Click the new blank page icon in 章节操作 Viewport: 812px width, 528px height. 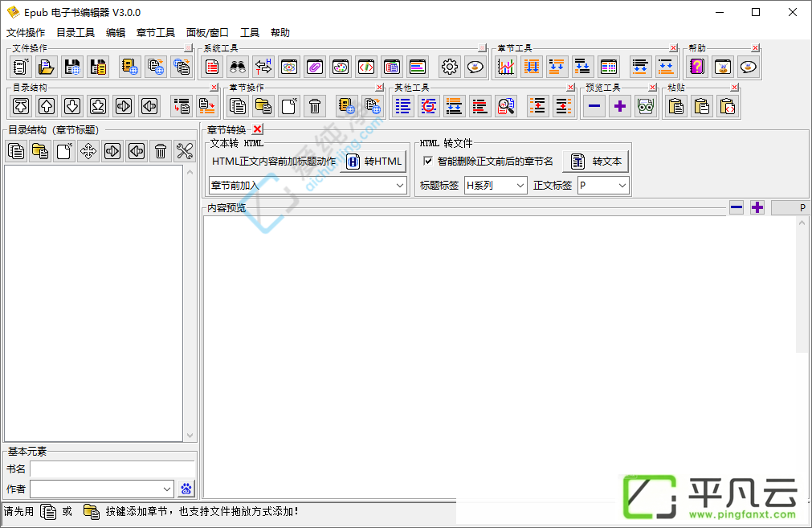click(x=289, y=106)
